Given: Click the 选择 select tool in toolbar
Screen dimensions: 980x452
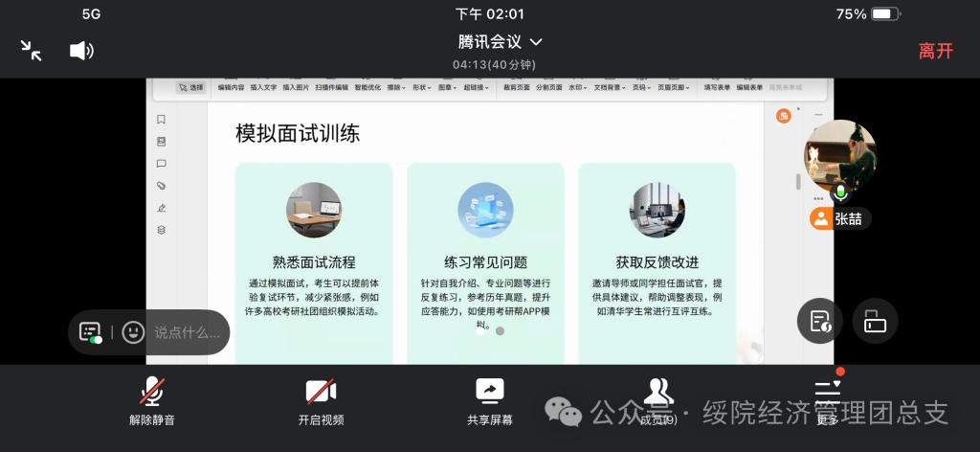Looking at the screenshot, I should (190, 87).
